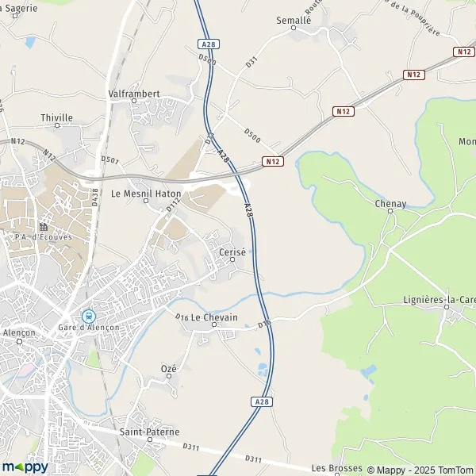Viewport: 476px width, 476px height.
Task: Click the Chenay village marker
Action: [x=390, y=211]
